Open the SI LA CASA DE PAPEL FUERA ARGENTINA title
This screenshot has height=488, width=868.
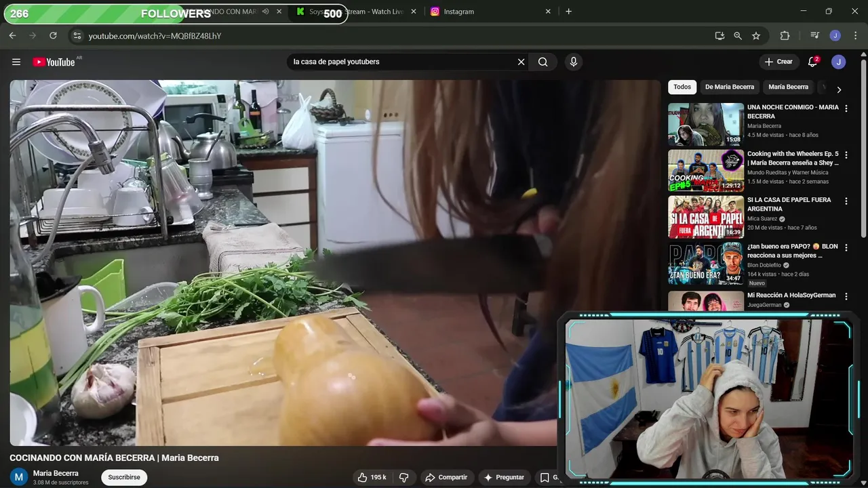pyautogui.click(x=789, y=205)
